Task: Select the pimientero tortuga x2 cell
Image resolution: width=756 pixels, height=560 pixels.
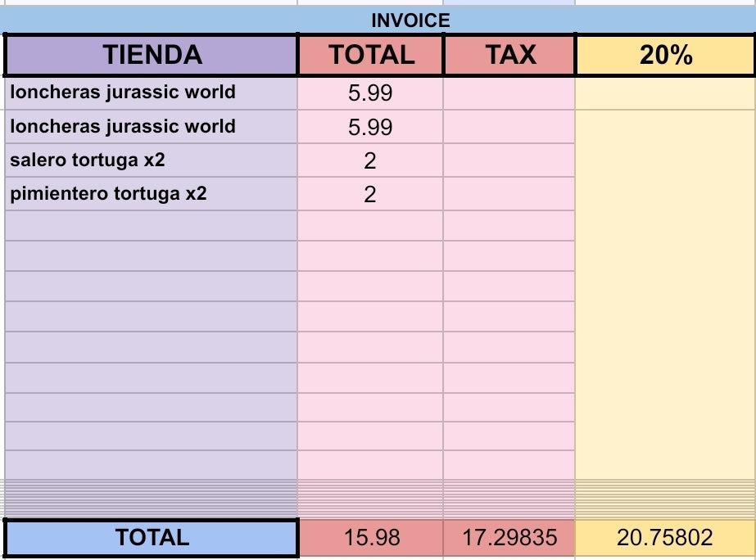Action: coord(152,195)
